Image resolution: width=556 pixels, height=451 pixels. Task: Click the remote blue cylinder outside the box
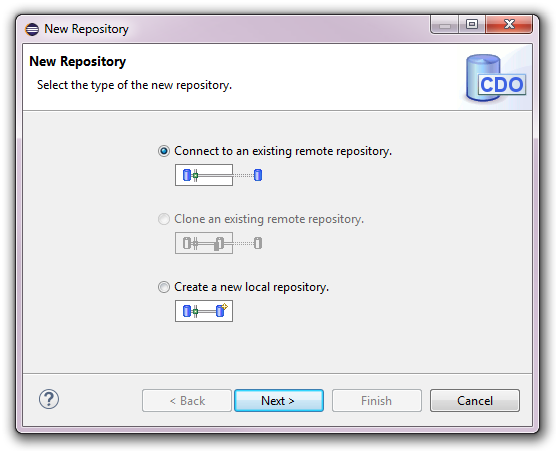click(x=258, y=175)
